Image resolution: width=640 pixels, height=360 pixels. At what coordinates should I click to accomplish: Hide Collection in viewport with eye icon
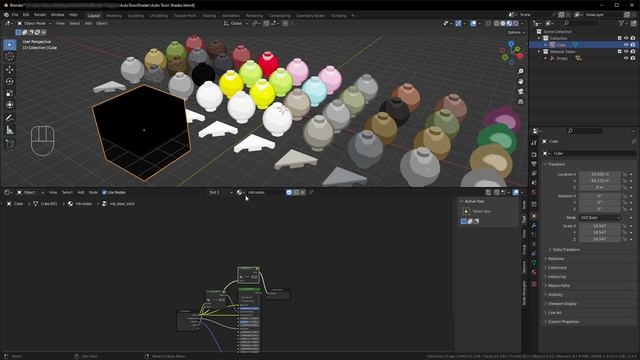626,38
